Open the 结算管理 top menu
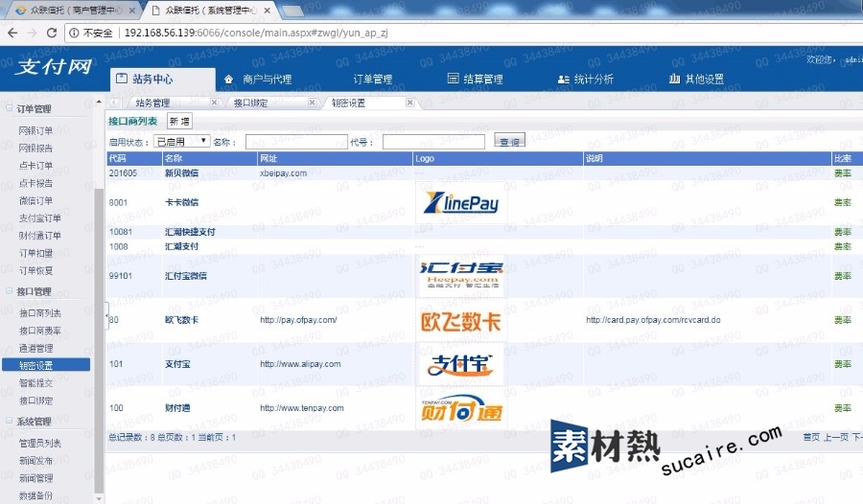This screenshot has width=863, height=504. point(483,80)
